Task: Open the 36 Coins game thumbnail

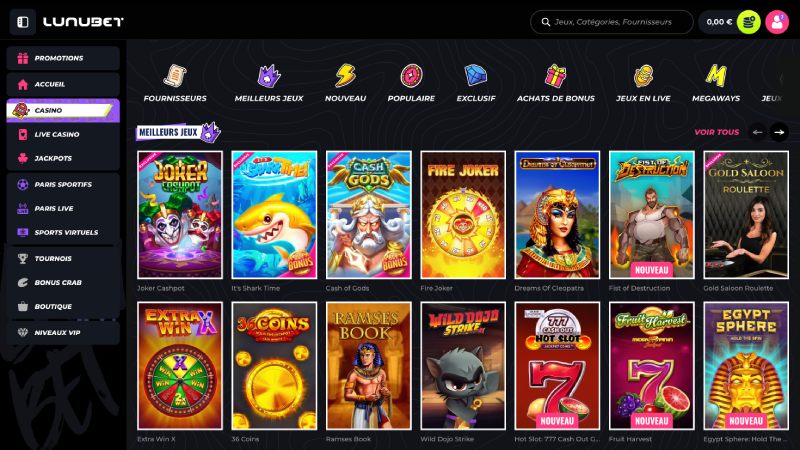Action: coord(274,365)
